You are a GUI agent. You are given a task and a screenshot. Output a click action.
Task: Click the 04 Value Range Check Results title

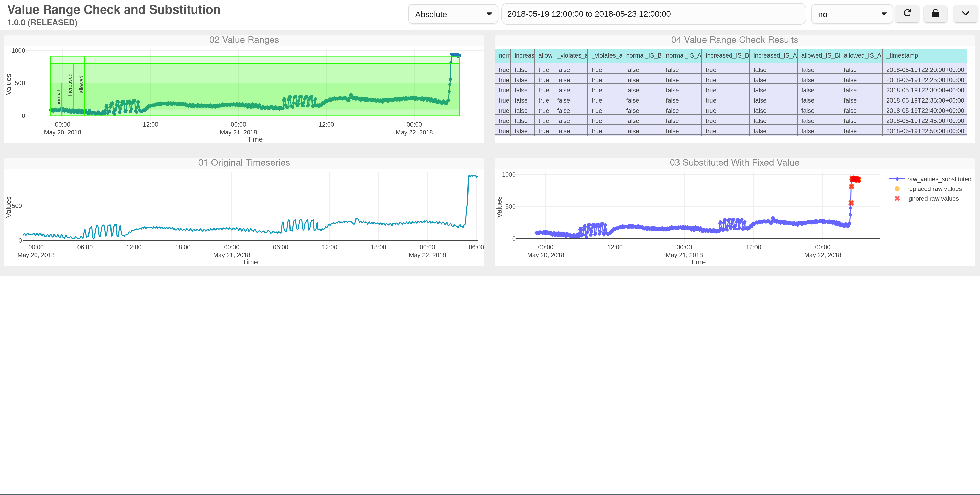(x=734, y=40)
